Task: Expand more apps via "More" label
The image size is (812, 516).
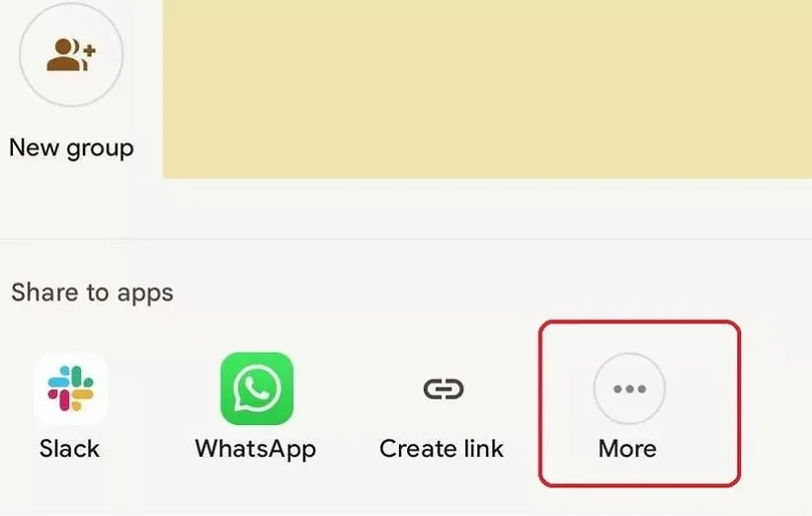Action: pyautogui.click(x=627, y=449)
